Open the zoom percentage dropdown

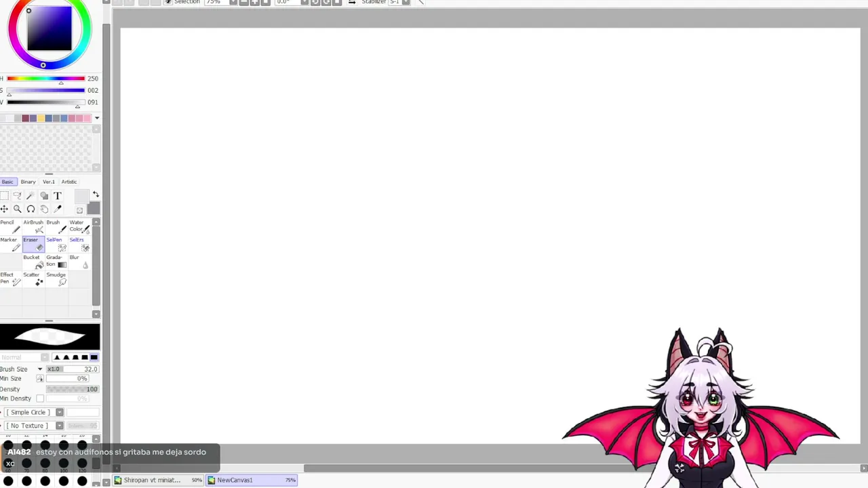click(x=233, y=2)
